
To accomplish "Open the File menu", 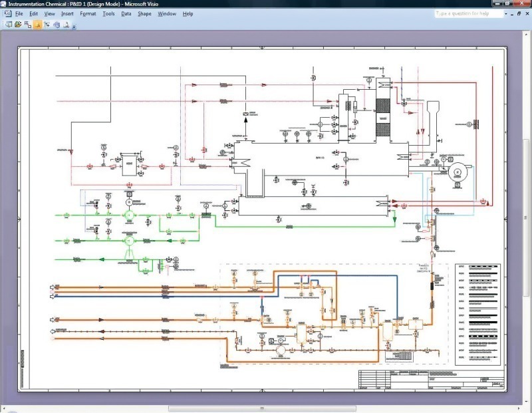I will 19,13.
